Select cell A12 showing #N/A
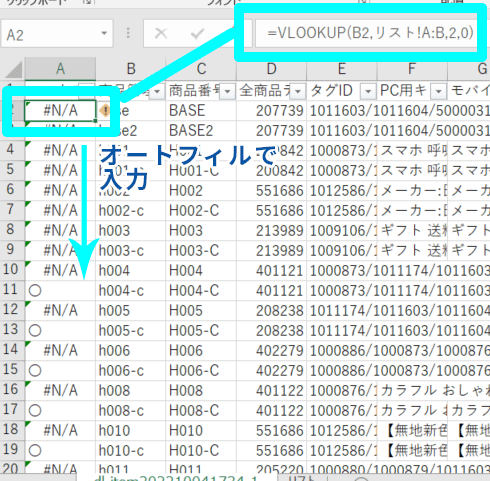This screenshot has height=481, width=490. [60, 311]
